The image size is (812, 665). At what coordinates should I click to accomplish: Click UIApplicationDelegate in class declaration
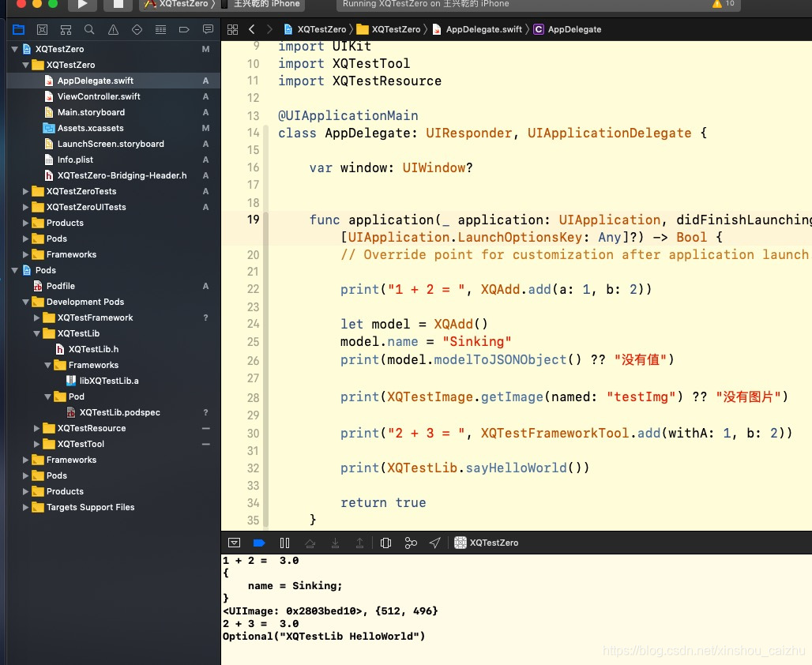click(x=609, y=133)
